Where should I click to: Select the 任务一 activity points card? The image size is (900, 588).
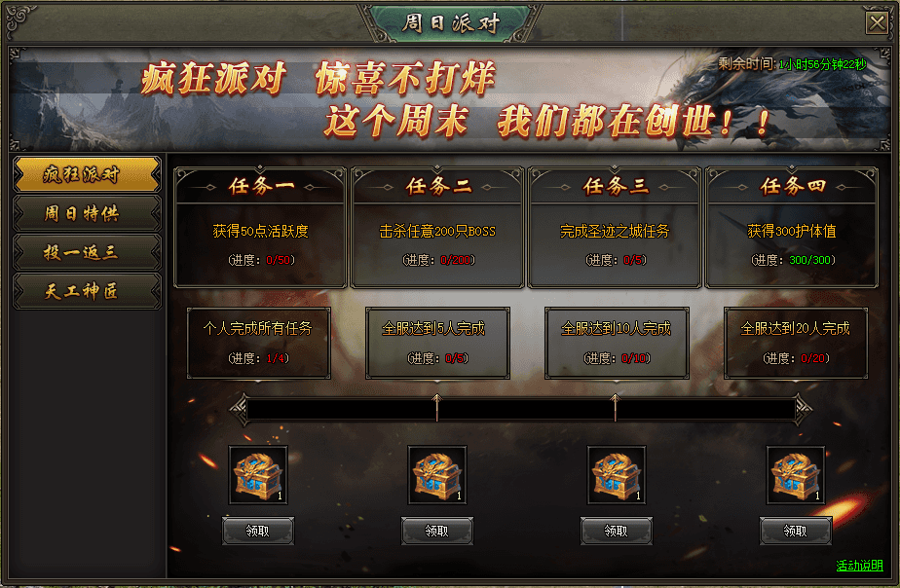coord(260,227)
